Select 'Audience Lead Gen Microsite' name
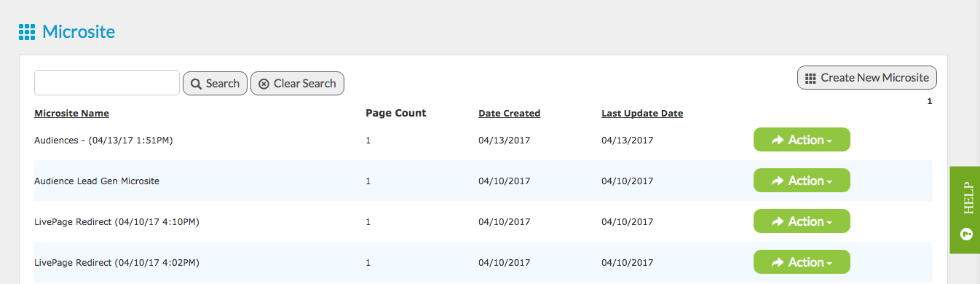 click(x=97, y=181)
